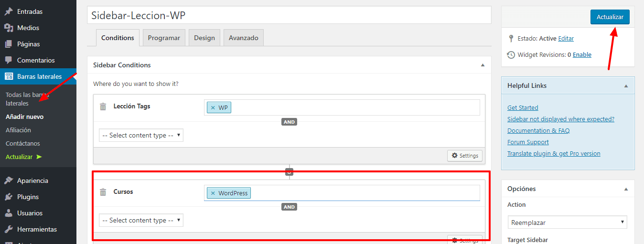
Task: Delete the Lección Tags condition with trash icon
Action: pos(103,106)
